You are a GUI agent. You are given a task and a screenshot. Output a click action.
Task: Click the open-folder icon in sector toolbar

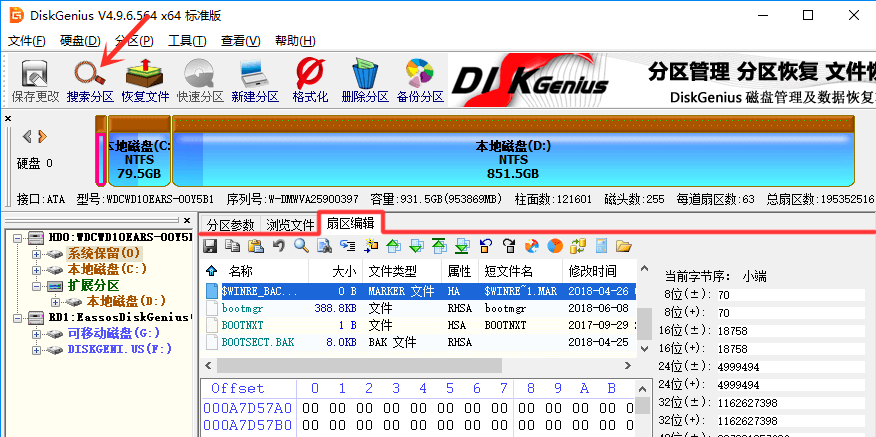623,245
